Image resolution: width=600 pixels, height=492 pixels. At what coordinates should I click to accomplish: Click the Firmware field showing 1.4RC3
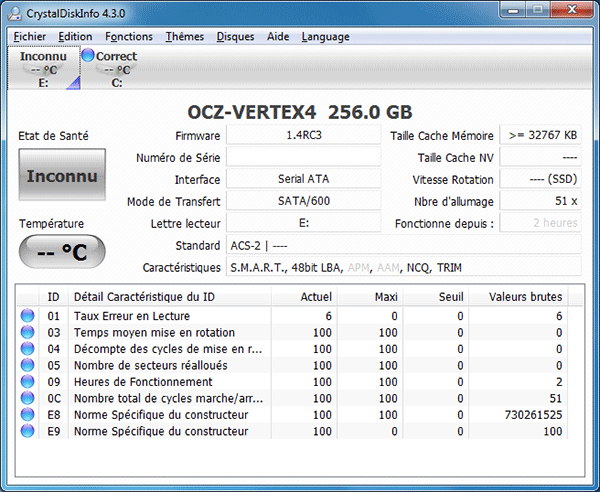click(303, 135)
